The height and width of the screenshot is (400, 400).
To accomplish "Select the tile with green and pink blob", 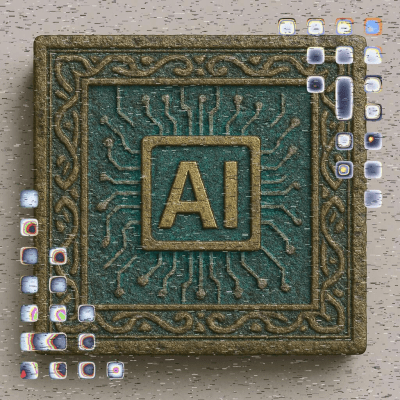I will pyautogui.click(x=58, y=313).
